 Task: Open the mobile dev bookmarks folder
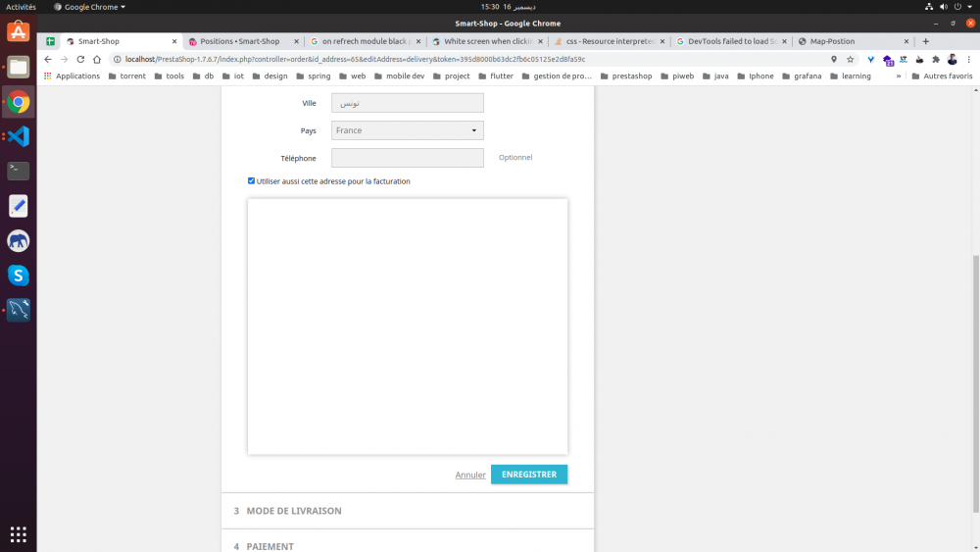click(x=399, y=76)
